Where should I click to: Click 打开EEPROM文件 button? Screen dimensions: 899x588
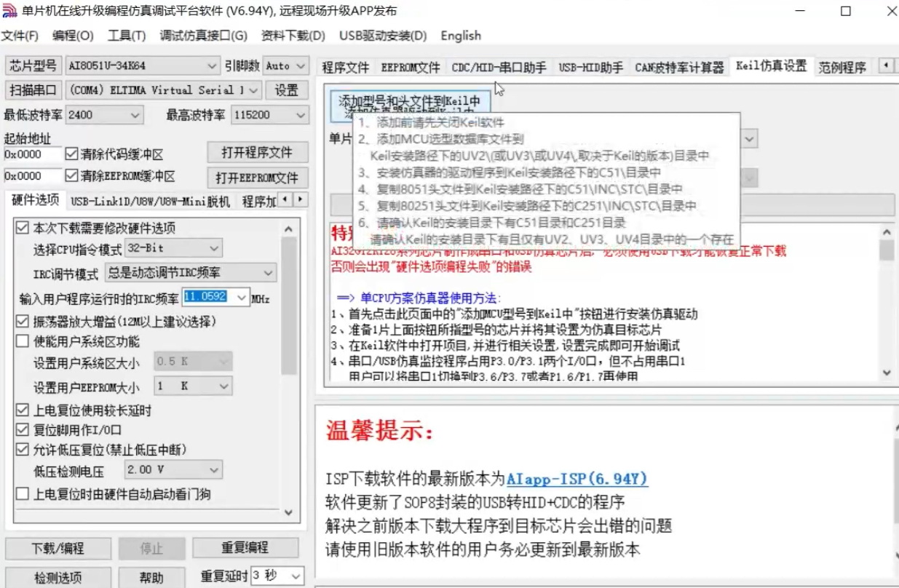257,177
